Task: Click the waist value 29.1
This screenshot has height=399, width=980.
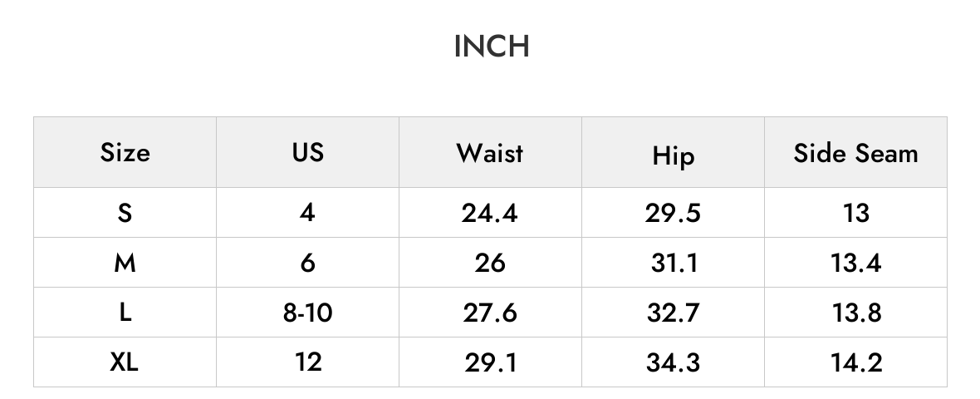Action: 491,362
